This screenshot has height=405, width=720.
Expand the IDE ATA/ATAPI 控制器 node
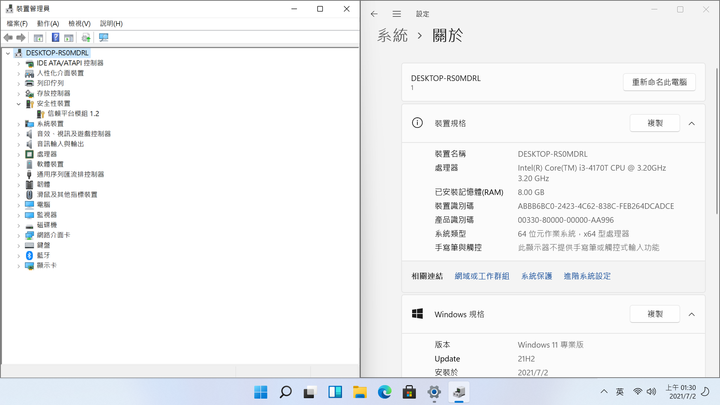(19, 63)
